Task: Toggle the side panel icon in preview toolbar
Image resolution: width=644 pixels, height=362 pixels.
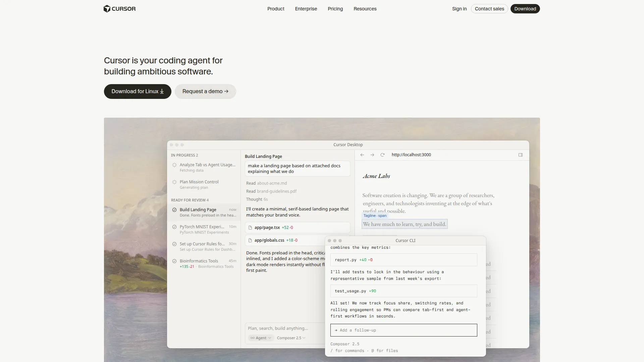Action: [x=521, y=155]
